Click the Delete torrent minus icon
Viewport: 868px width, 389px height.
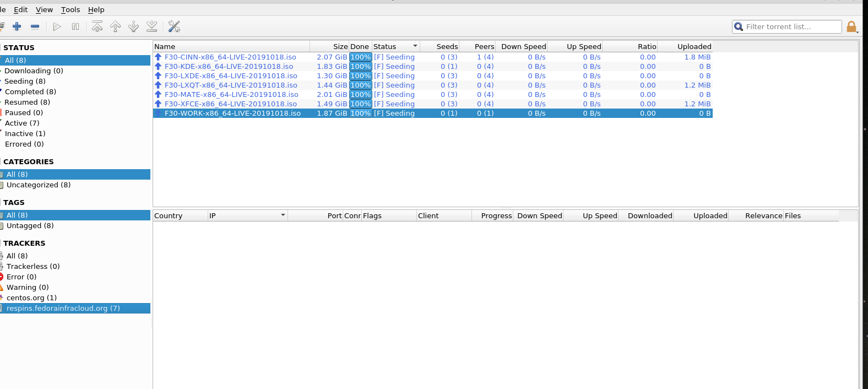[35, 26]
